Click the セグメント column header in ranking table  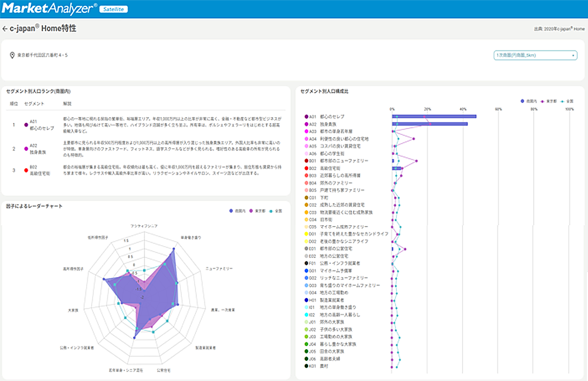coord(34,104)
